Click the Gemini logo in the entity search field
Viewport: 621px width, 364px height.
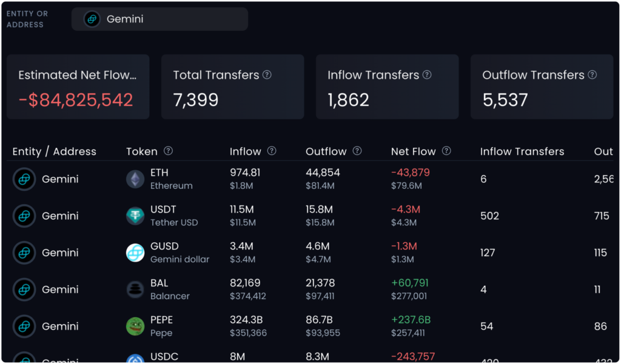(x=92, y=19)
